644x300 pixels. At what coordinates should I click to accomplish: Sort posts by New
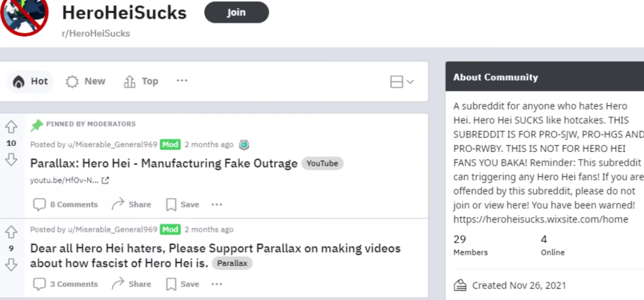click(x=86, y=81)
